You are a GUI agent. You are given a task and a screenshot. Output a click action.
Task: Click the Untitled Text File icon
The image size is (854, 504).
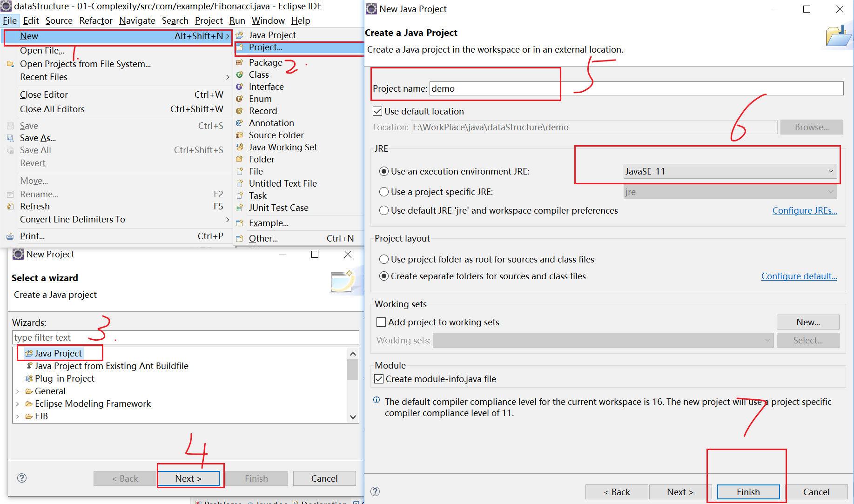(240, 183)
